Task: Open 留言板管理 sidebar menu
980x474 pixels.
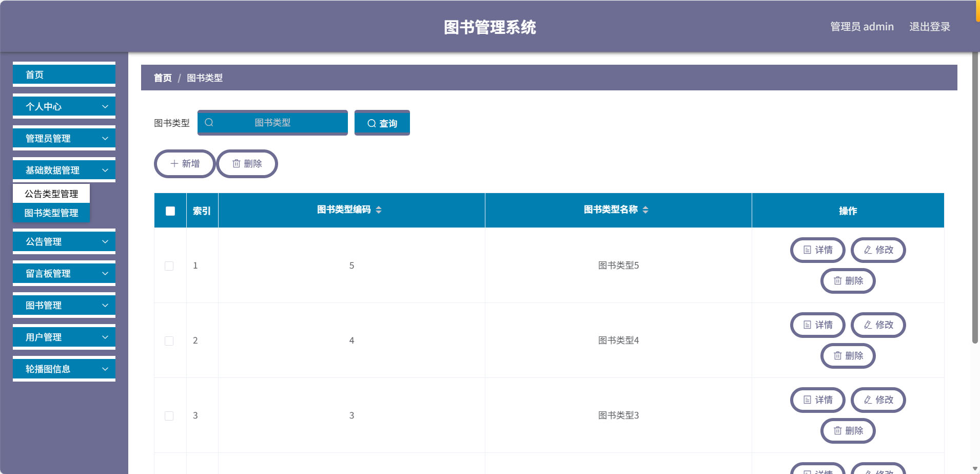Action: pos(64,274)
